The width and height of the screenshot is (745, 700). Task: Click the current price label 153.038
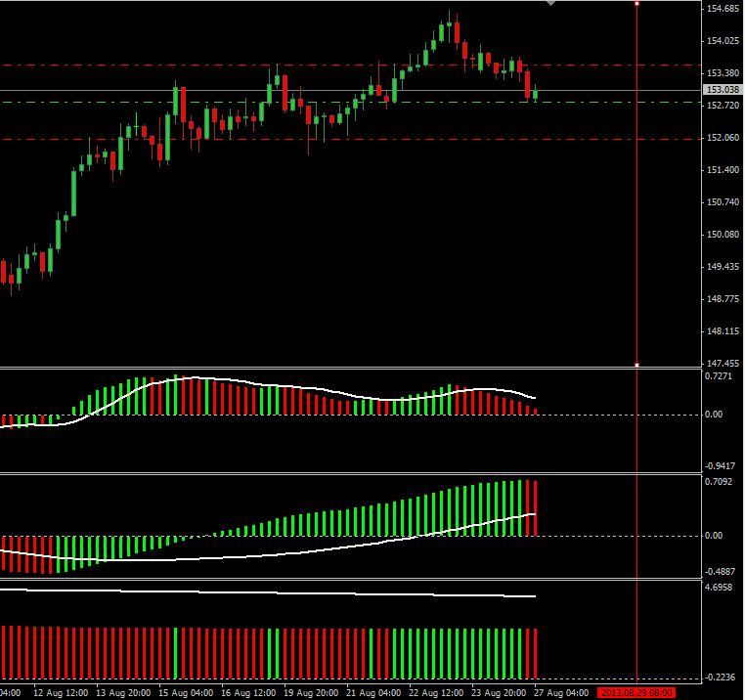tap(723, 89)
